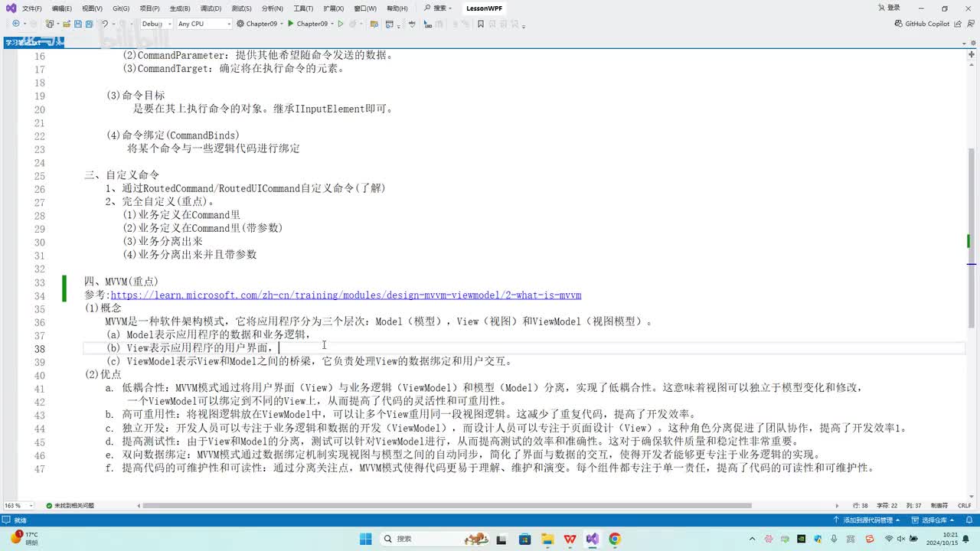
Task: Click the 登录 sign-in button
Action: pyautogui.click(x=889, y=8)
